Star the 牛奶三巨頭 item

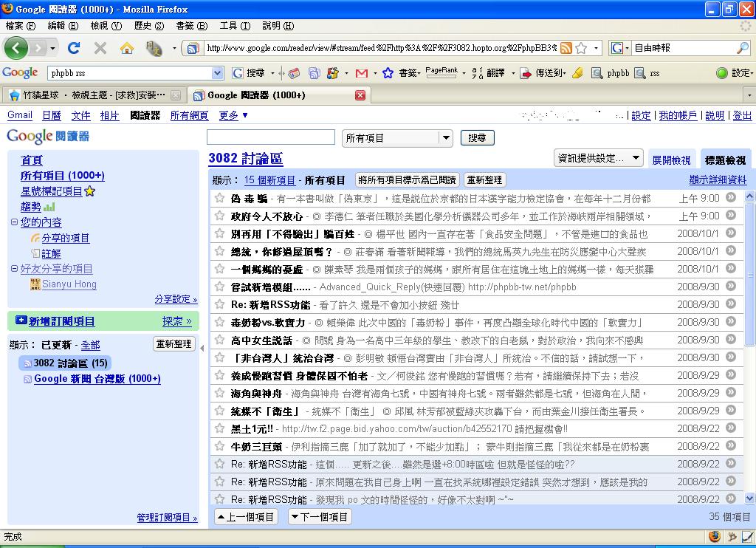coord(219,446)
